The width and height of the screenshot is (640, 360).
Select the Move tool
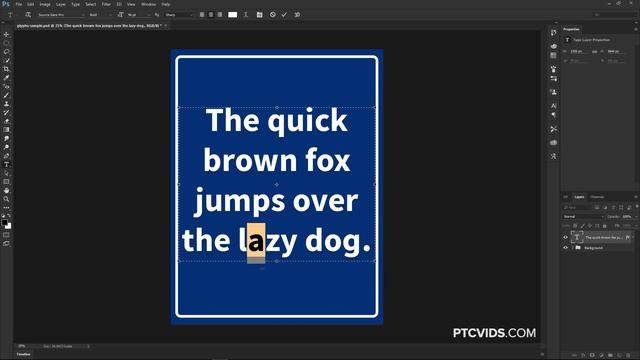pos(6,34)
